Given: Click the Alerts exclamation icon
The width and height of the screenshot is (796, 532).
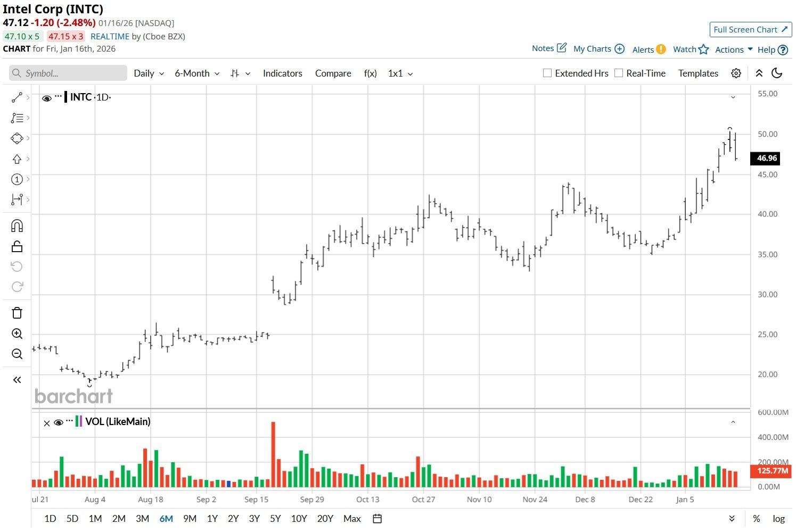Looking at the screenshot, I should pos(661,49).
